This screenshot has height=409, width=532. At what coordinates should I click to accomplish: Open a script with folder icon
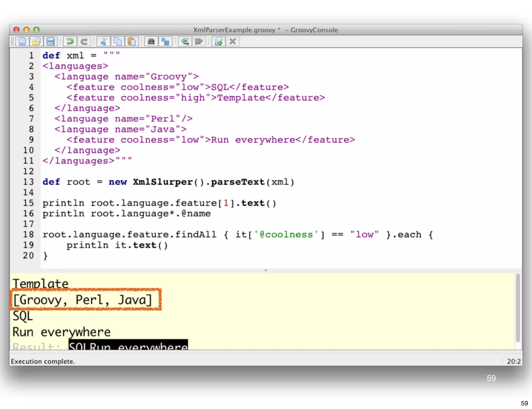click(x=36, y=42)
